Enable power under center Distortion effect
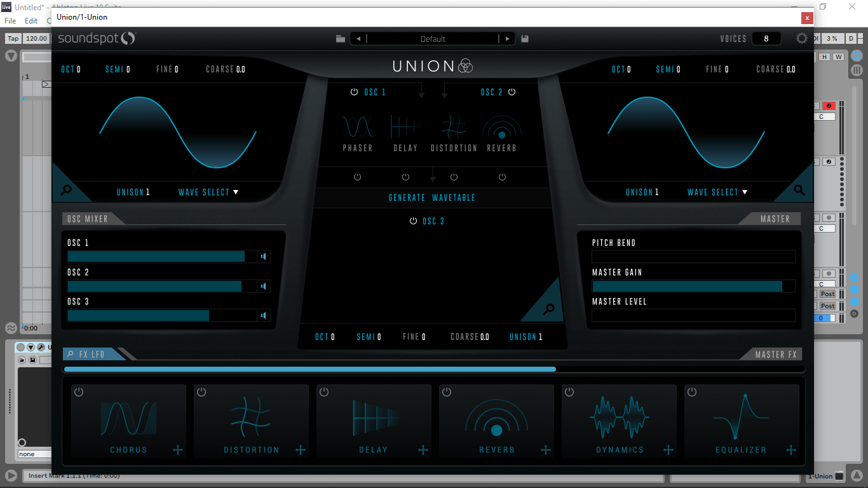The image size is (868, 488). [454, 177]
